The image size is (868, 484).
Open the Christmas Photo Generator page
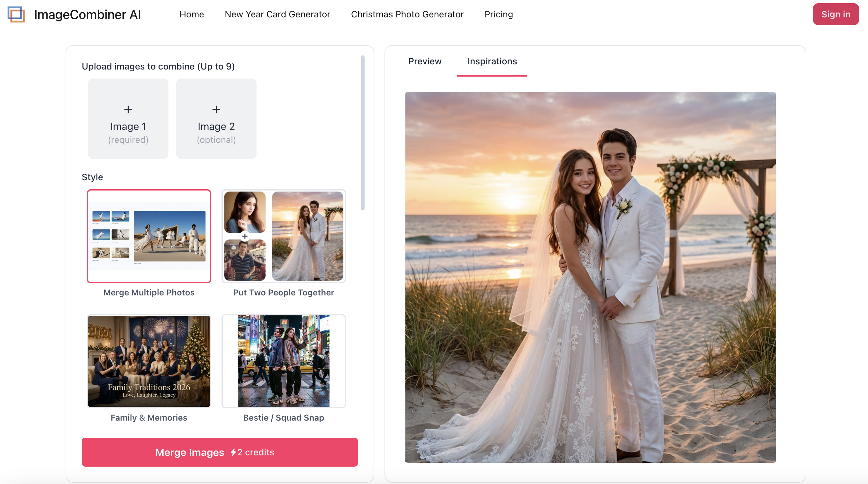[x=407, y=14]
